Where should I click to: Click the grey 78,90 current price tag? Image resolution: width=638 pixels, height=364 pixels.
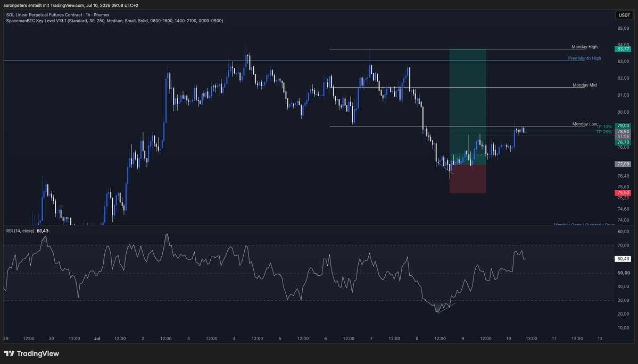tap(623, 132)
